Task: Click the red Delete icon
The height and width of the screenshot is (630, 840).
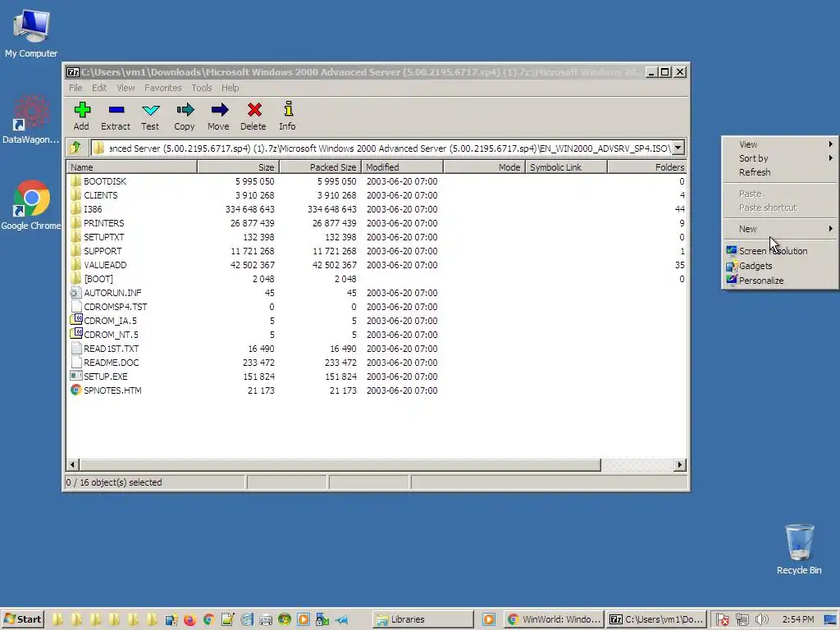Action: coord(254,110)
